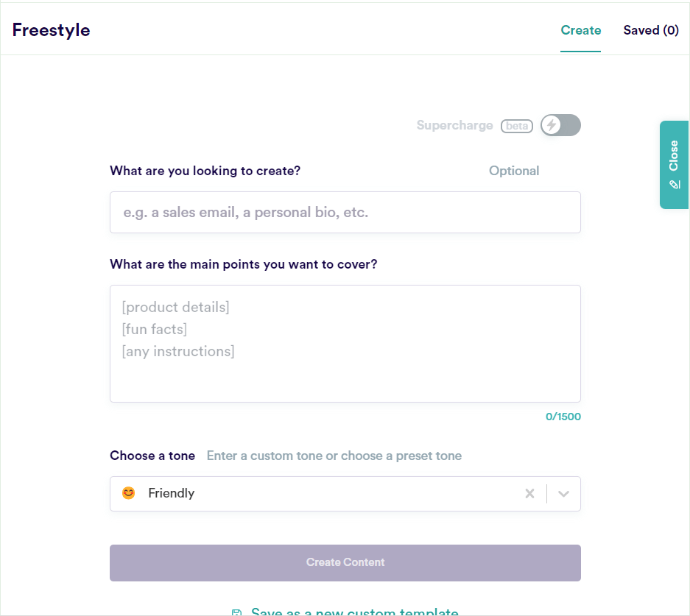Click the Freestyle page title
The image size is (690, 616).
[x=52, y=30]
